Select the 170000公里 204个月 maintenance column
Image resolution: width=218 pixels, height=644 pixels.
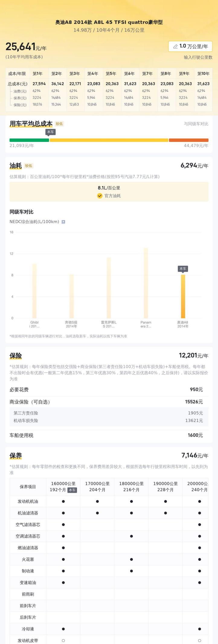coord(97,487)
